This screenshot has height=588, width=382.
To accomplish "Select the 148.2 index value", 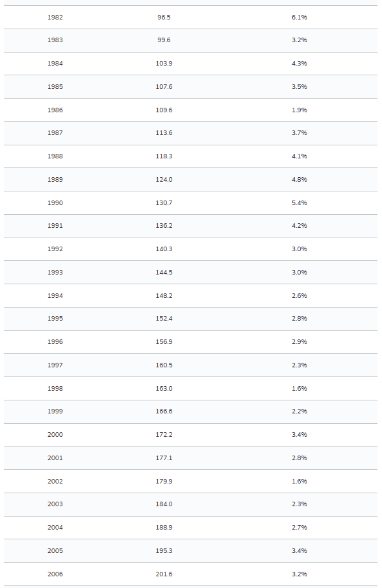I will (x=164, y=295).
